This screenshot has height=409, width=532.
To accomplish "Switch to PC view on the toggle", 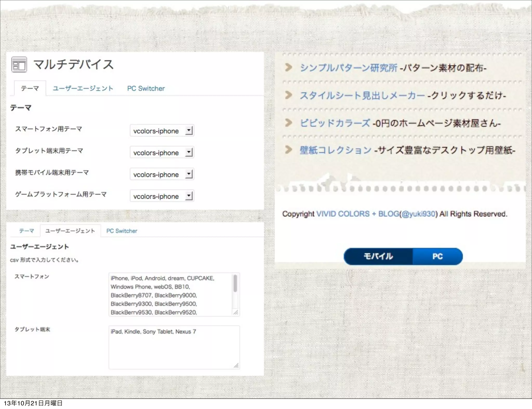I will (437, 256).
